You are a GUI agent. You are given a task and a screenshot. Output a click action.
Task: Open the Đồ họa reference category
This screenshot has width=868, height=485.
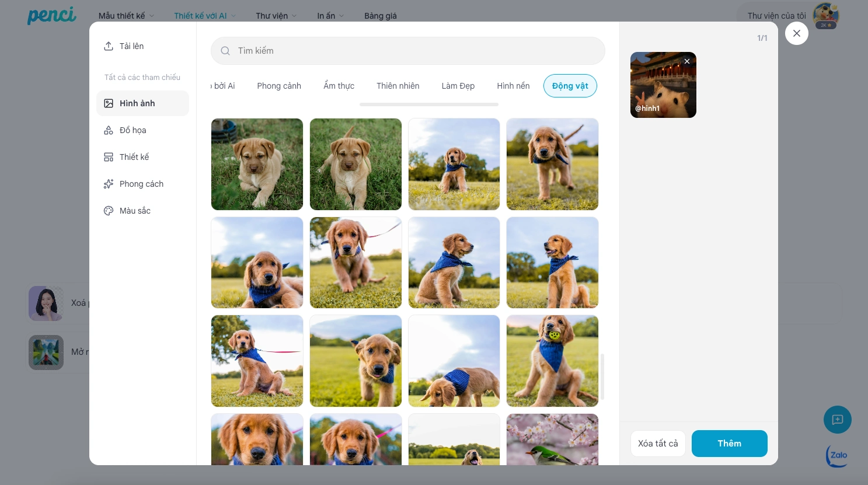click(142, 130)
